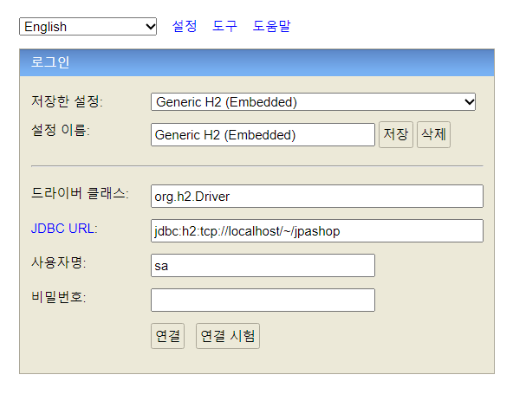This screenshot has height=420, width=526.
Task: Open the 도구 link
Action: [224, 26]
